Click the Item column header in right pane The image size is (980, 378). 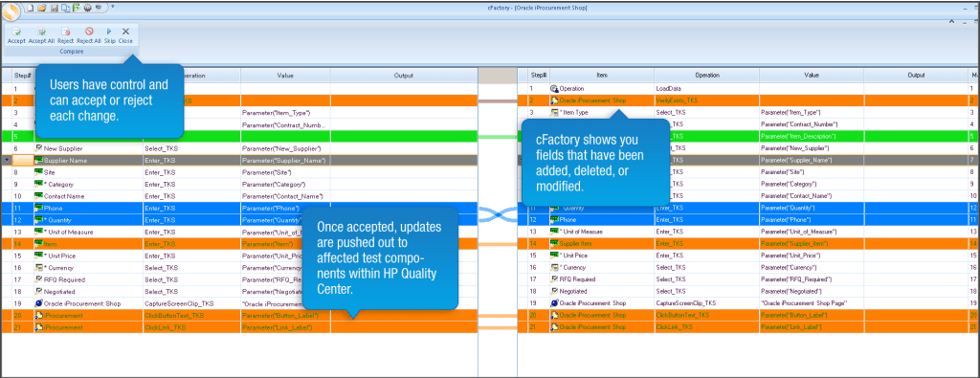[601, 75]
